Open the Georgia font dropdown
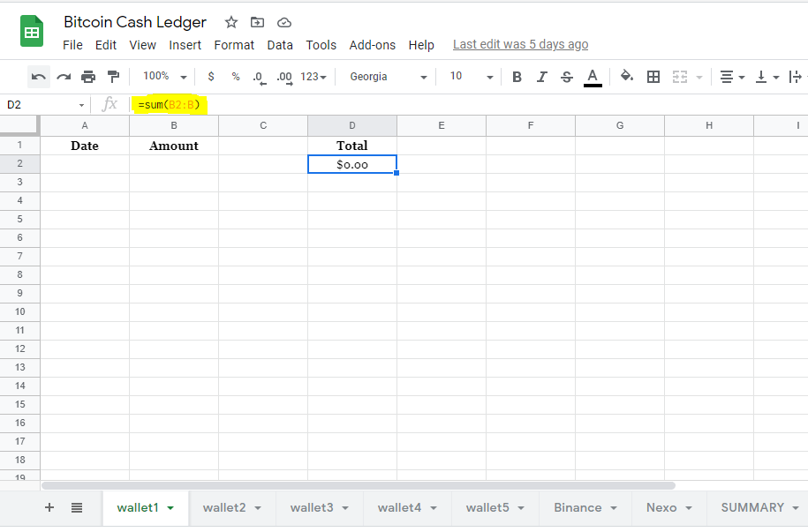 388,77
